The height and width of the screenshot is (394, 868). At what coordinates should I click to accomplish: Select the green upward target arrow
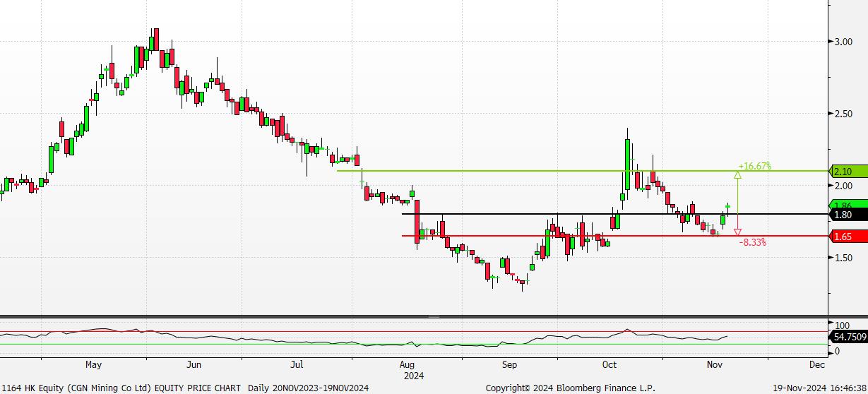coord(738,177)
